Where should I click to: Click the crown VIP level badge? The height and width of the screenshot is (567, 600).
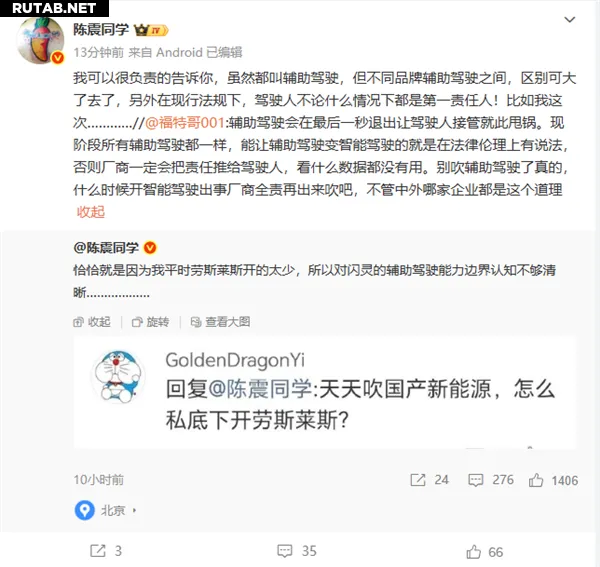tap(151, 30)
